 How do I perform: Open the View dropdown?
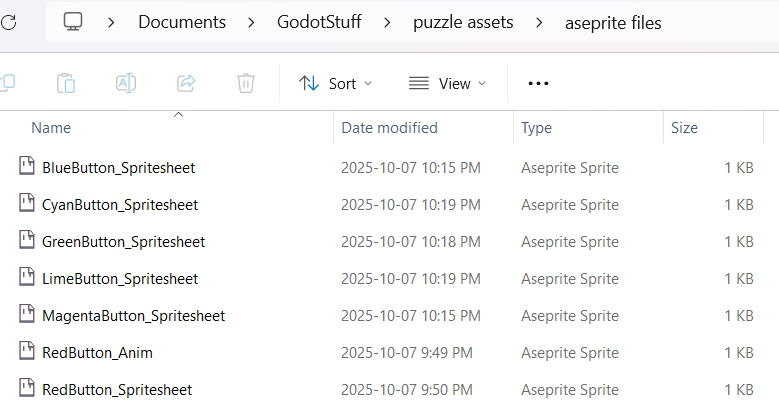447,84
